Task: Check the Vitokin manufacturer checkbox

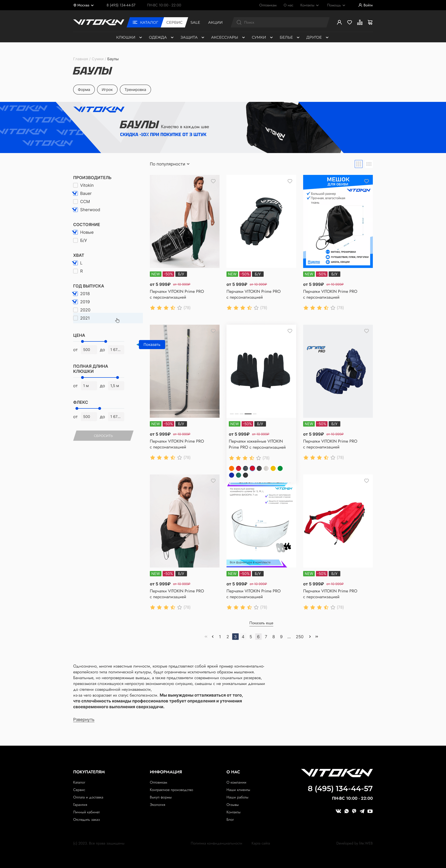Action: pyautogui.click(x=75, y=185)
